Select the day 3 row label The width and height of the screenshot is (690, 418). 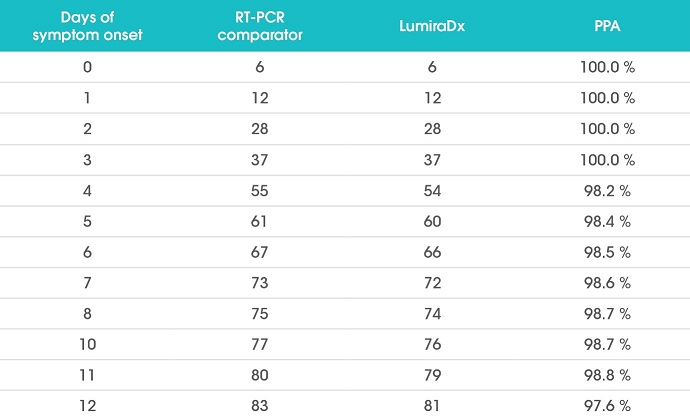tap(87, 159)
